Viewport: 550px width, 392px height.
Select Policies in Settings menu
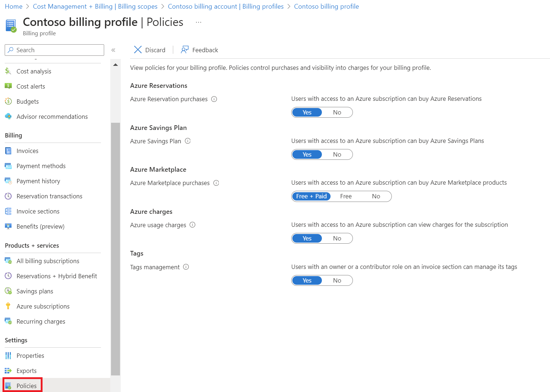click(26, 386)
